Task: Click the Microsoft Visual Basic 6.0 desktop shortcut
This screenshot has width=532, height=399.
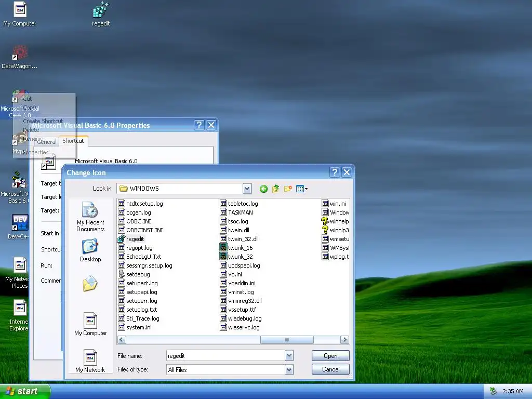Action: (15, 188)
